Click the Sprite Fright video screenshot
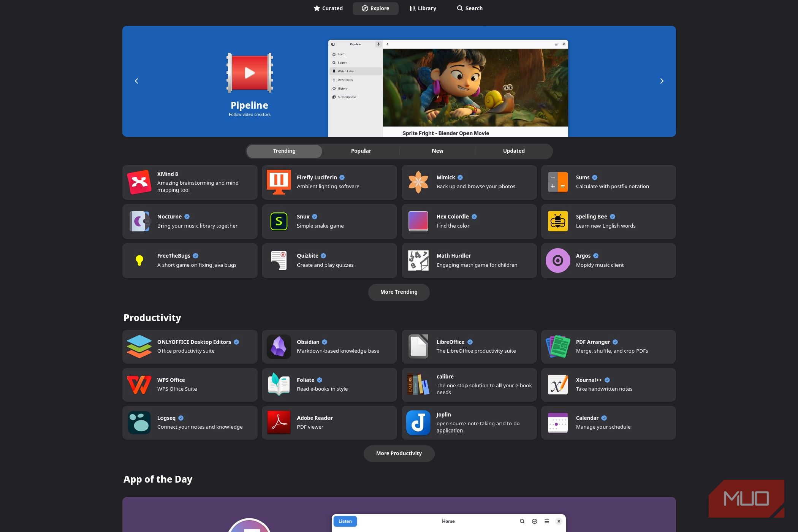 (x=475, y=87)
